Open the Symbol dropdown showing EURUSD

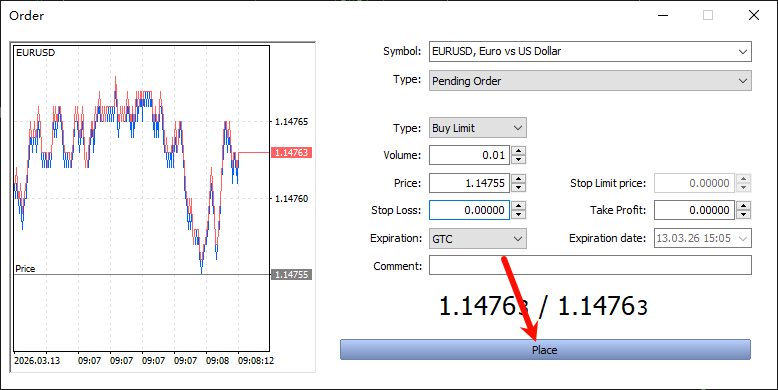click(x=590, y=51)
